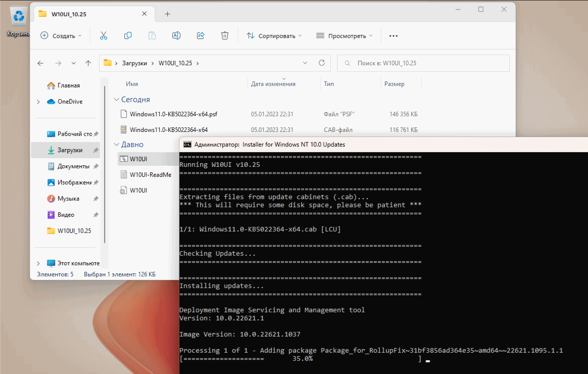Select Windows11.0-KB5022364-x64.psf file

click(173, 114)
